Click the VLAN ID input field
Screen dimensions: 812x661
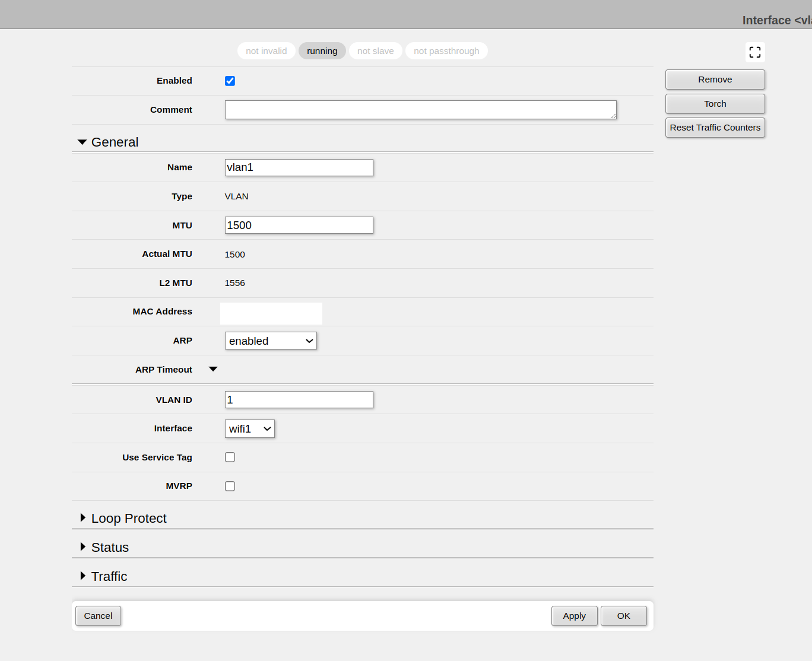click(x=299, y=400)
